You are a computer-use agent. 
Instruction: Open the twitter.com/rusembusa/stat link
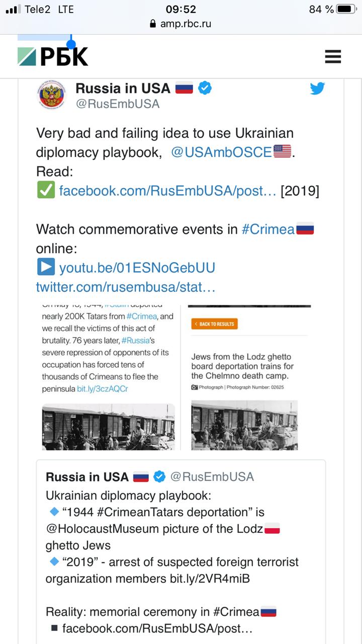point(126,287)
